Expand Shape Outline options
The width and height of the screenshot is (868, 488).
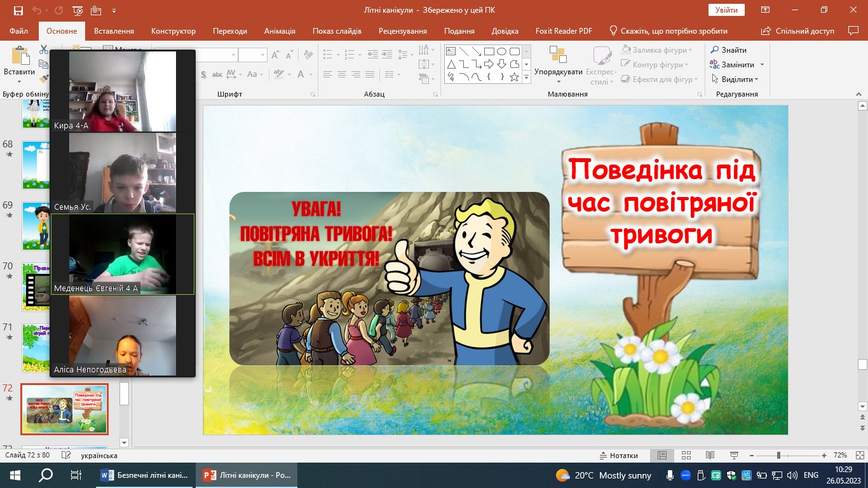pyautogui.click(x=688, y=65)
